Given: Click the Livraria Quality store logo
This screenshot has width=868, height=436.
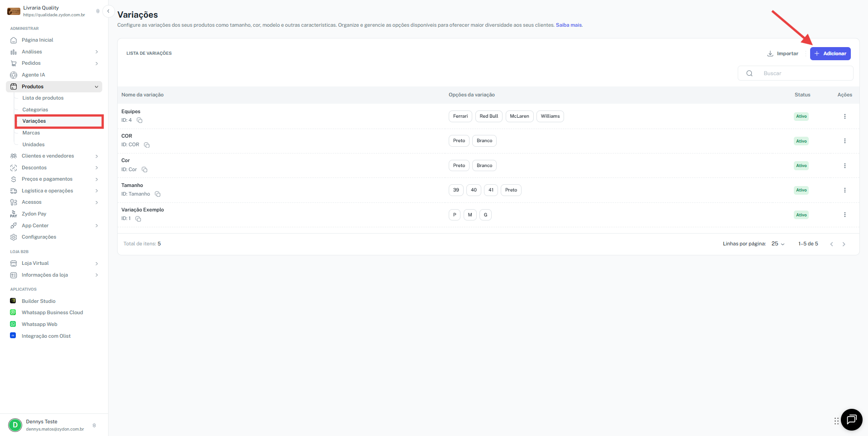Looking at the screenshot, I should 14,11.
